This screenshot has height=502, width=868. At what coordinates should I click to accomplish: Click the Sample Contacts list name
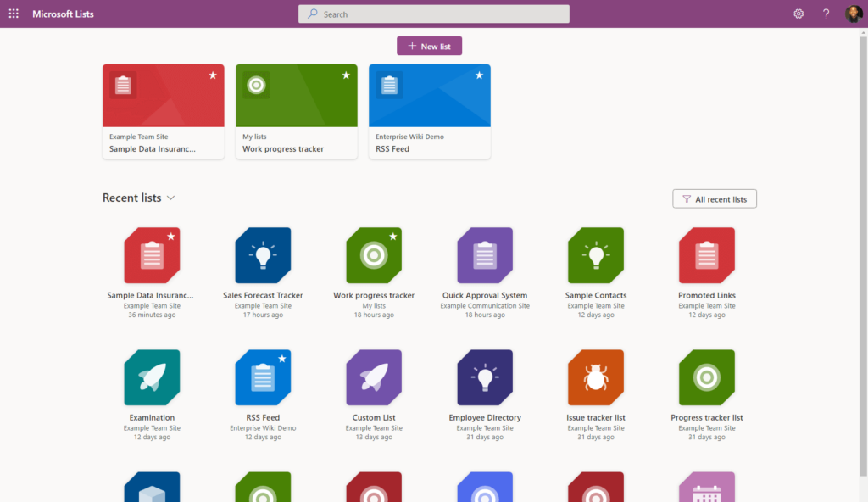(x=596, y=295)
